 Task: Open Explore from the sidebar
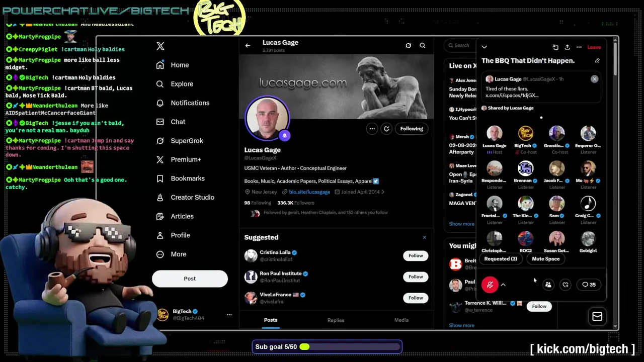tap(175, 84)
